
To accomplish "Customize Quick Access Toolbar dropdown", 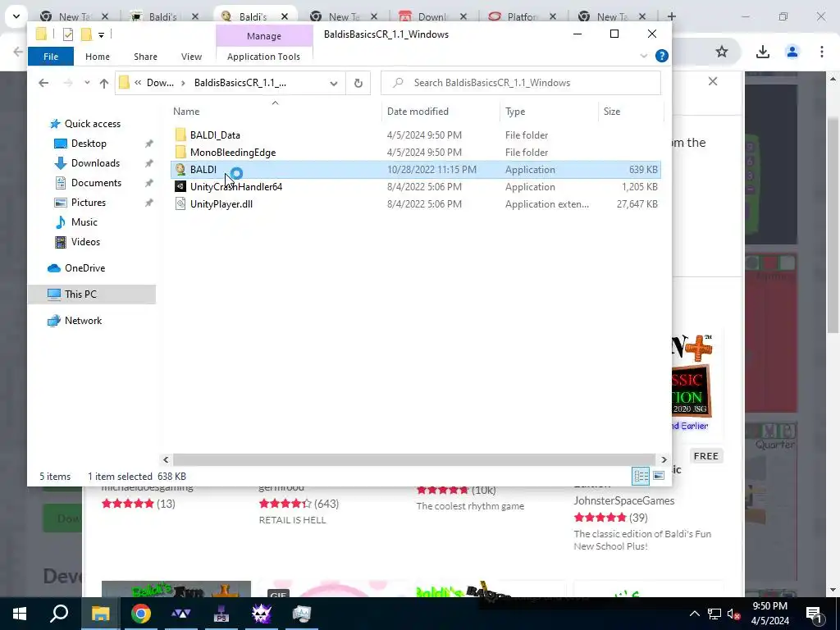I will tap(101, 34).
